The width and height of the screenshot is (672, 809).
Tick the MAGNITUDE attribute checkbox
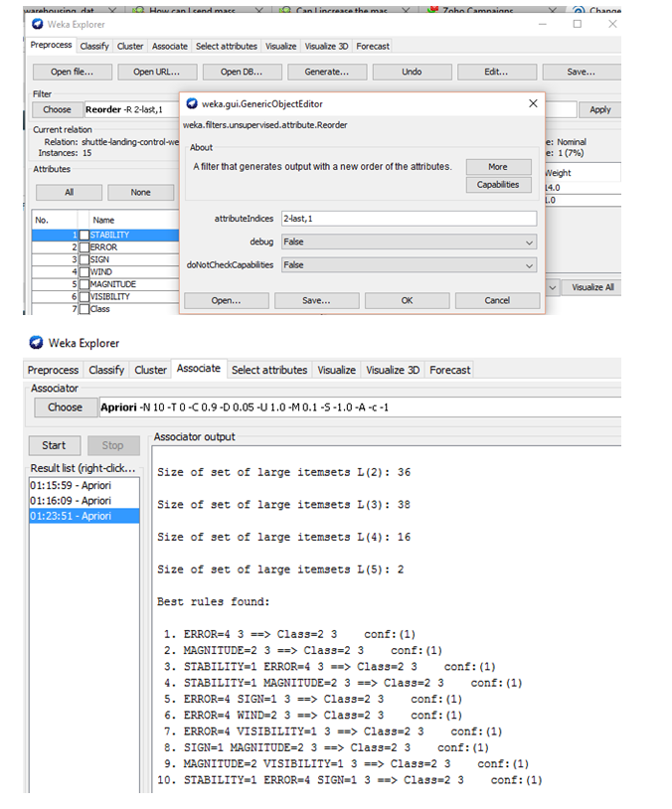(84, 285)
